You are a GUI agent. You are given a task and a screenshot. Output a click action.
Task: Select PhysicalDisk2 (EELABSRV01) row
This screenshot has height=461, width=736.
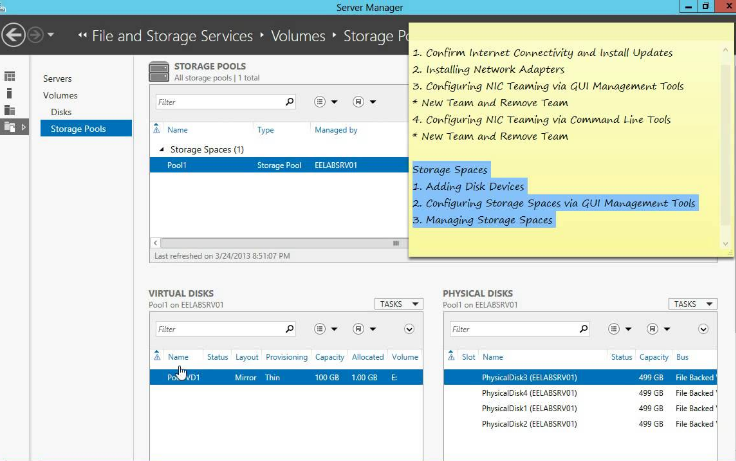[x=581, y=424]
